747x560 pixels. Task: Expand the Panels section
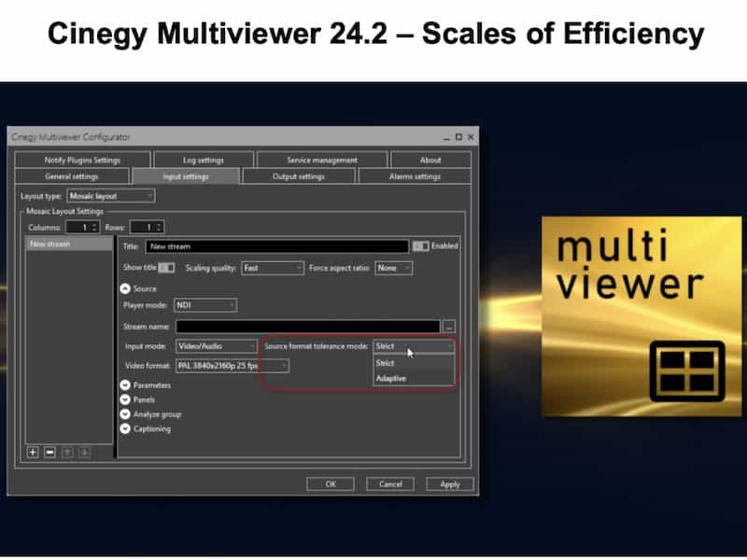126,399
